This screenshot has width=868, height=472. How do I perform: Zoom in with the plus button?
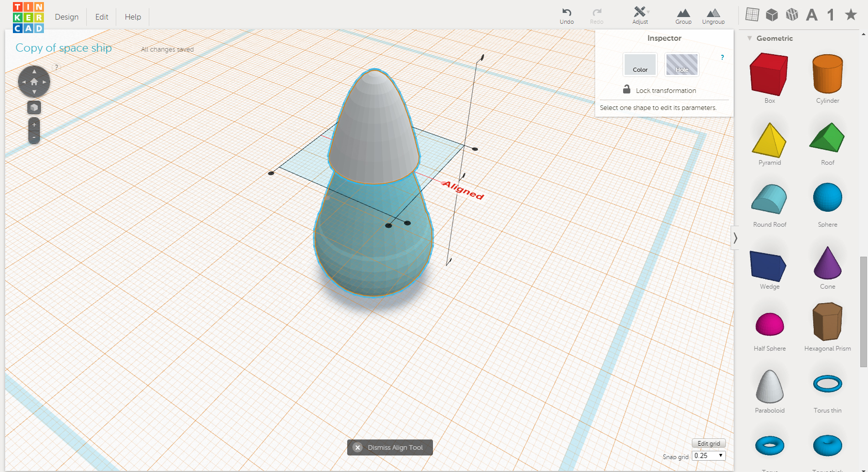point(34,124)
